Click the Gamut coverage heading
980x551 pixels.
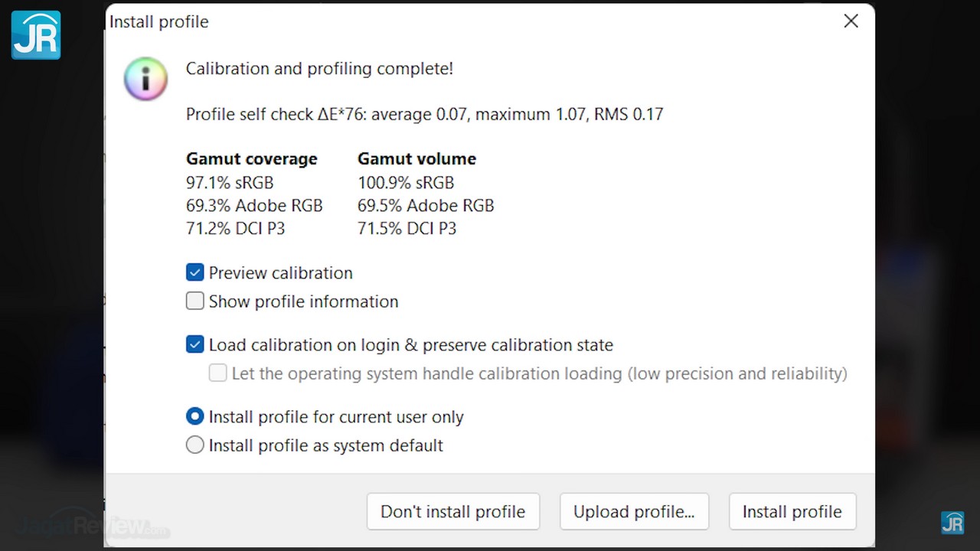[x=251, y=158]
